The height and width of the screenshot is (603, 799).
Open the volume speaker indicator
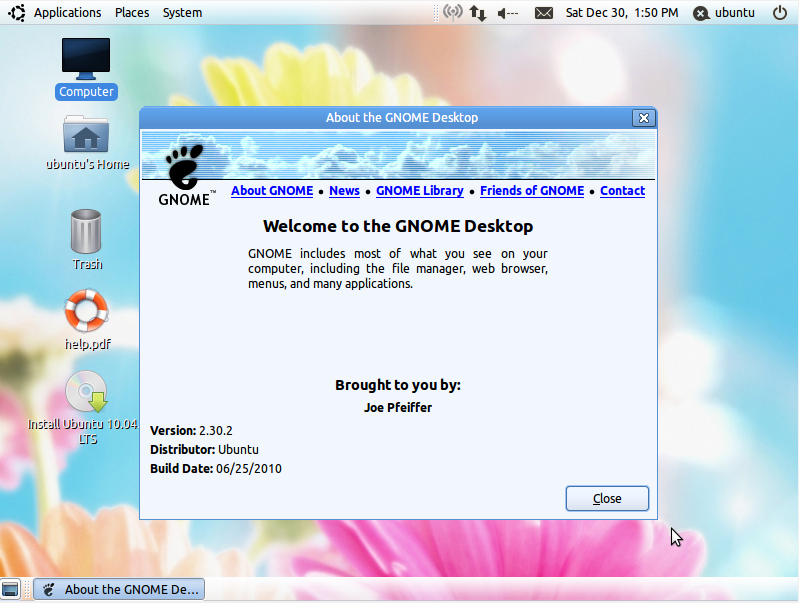[x=508, y=13]
